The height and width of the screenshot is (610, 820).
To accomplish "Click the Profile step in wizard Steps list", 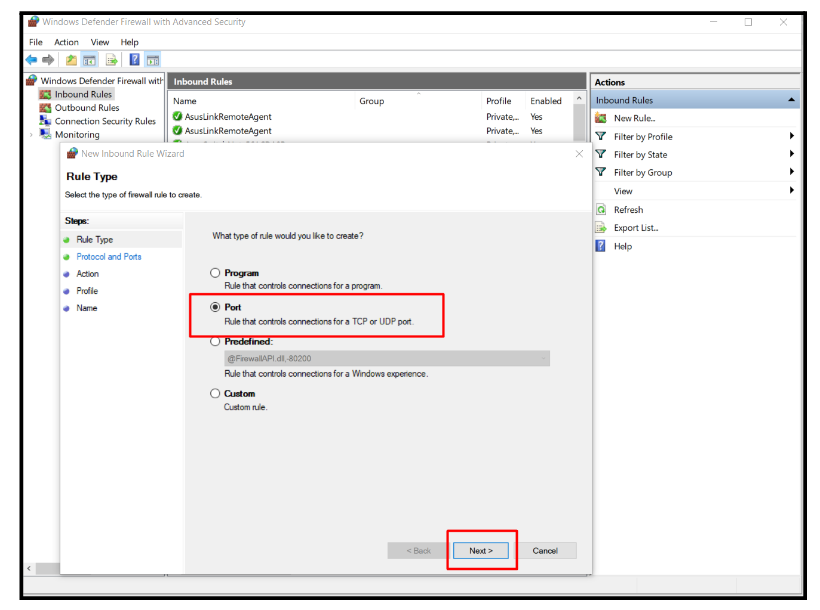I will (x=87, y=291).
